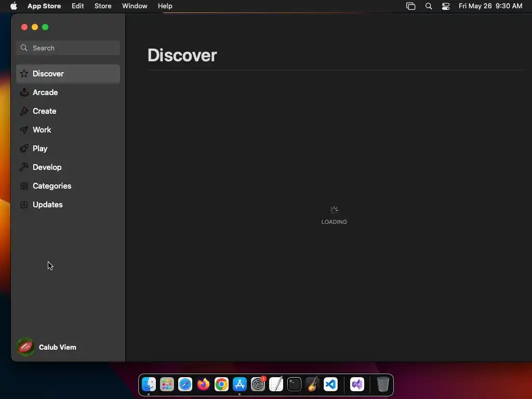Open Control Center in menu bar
Screen dimensions: 532x399
[445, 6]
